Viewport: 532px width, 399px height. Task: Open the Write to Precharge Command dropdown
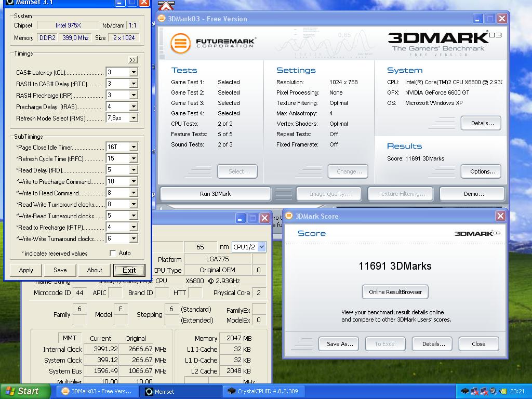134,181
